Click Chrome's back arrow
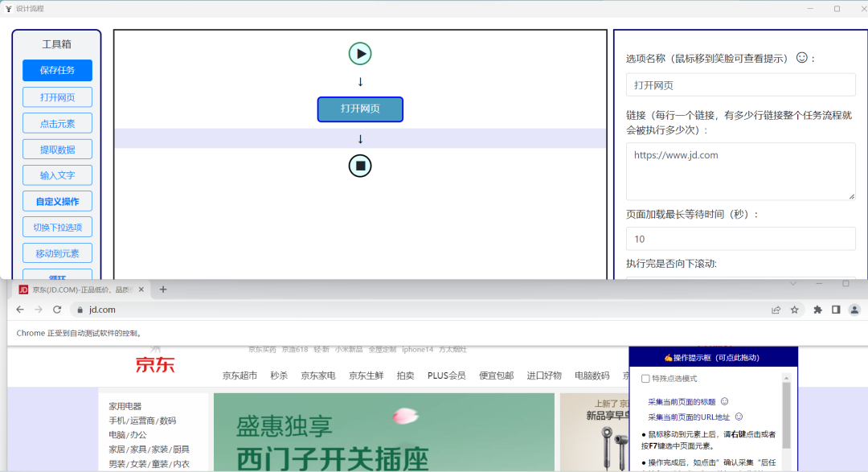Image resolution: width=868 pixels, height=472 pixels. (20, 310)
